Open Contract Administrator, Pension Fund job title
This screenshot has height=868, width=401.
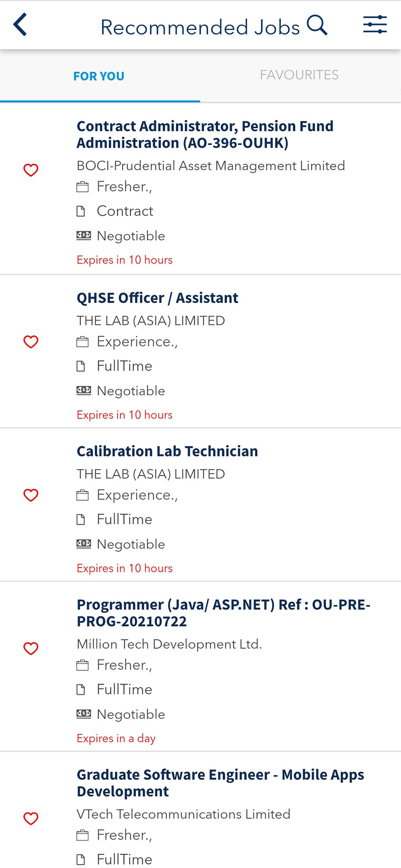(x=205, y=134)
